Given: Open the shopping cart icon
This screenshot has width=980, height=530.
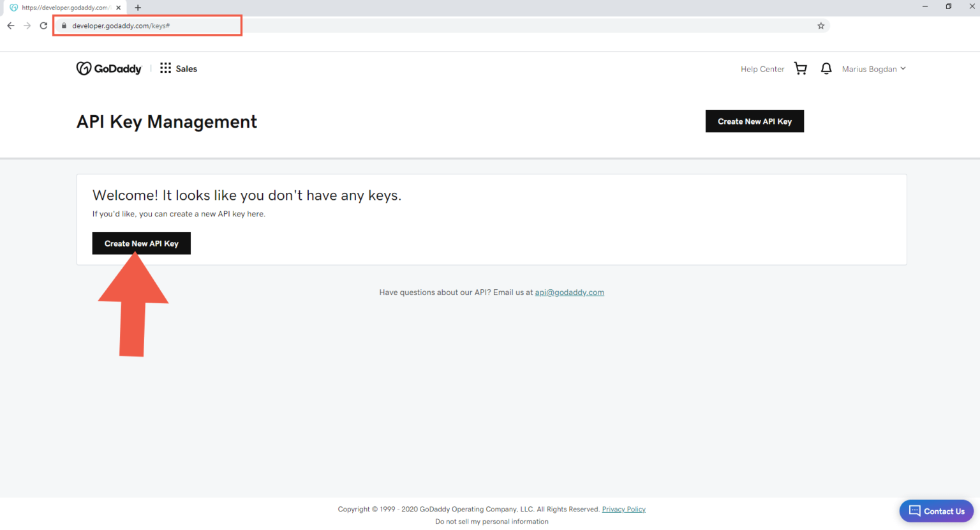Looking at the screenshot, I should [x=800, y=68].
